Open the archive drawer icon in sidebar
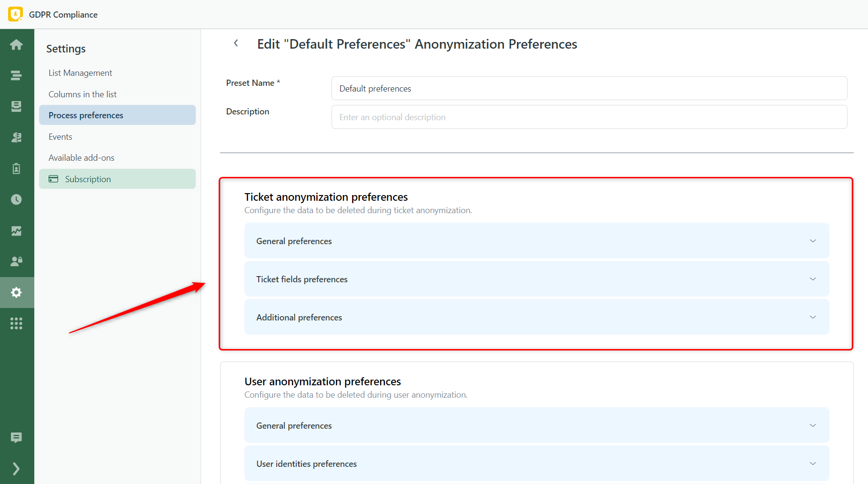This screenshot has height=484, width=868. pos(17,106)
